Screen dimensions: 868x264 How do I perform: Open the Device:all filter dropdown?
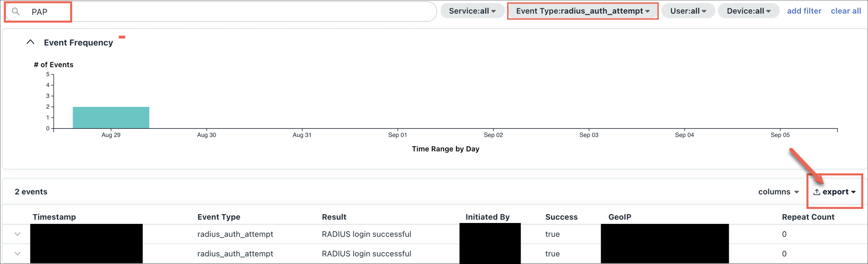coord(748,11)
